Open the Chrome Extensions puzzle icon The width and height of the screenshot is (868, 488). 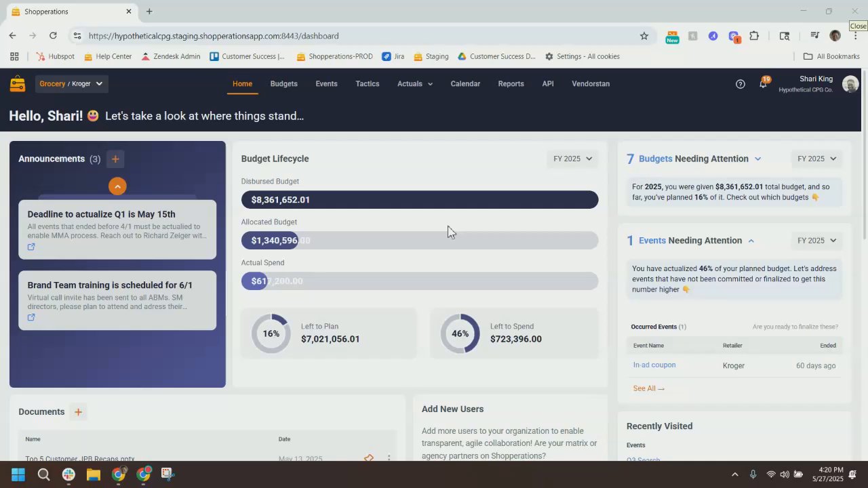754,36
